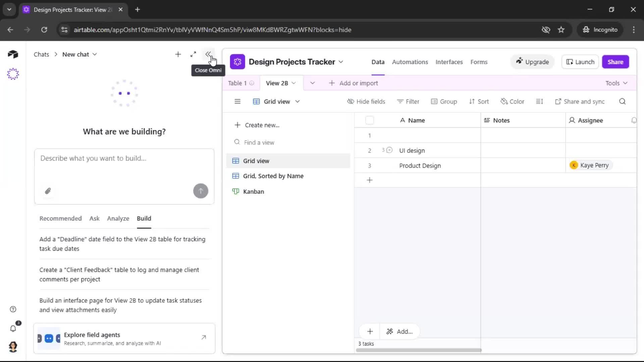The height and width of the screenshot is (362, 644).
Task: Switch to the Automations tab
Action: [410, 62]
